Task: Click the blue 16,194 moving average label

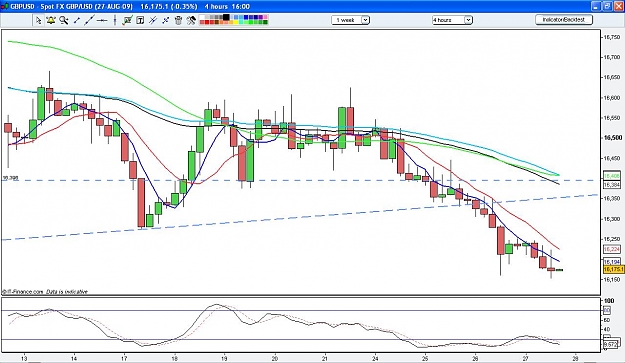Action: pos(611,261)
